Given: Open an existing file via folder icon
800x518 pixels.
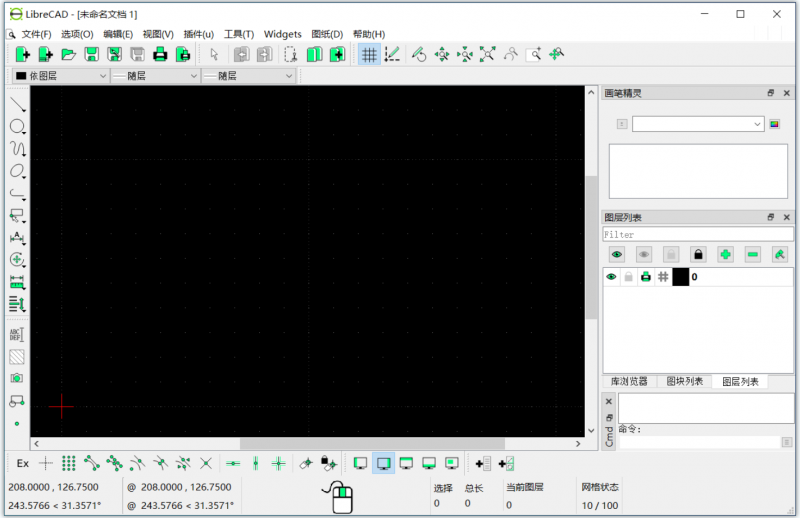Looking at the screenshot, I should (68, 55).
